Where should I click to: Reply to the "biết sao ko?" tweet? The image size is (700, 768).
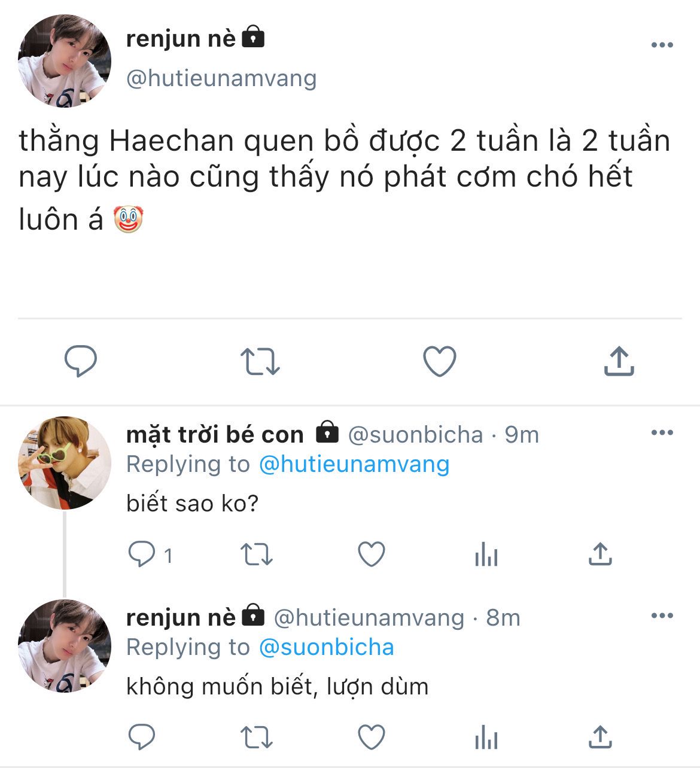pyautogui.click(x=142, y=555)
